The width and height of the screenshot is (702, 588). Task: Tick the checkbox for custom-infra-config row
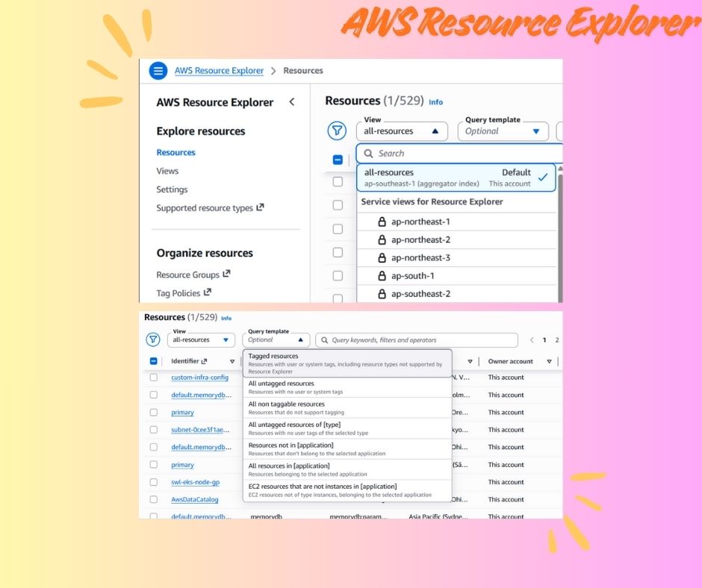coord(154,378)
